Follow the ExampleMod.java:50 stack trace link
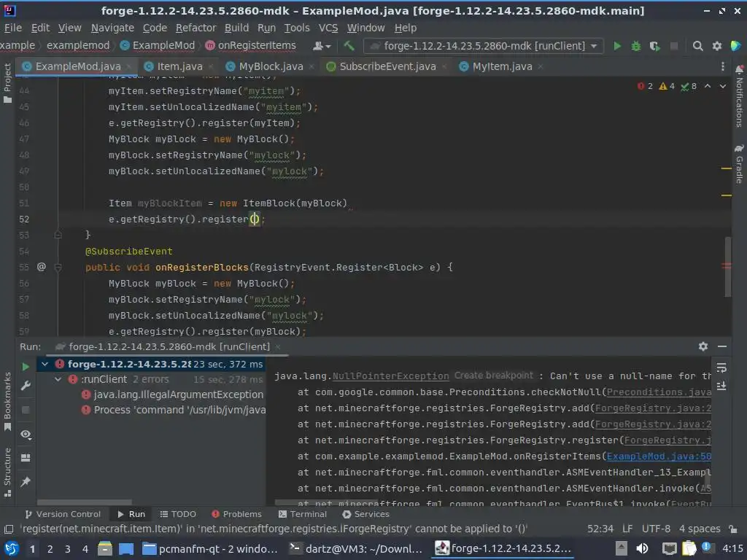The image size is (747, 560). 659,456
